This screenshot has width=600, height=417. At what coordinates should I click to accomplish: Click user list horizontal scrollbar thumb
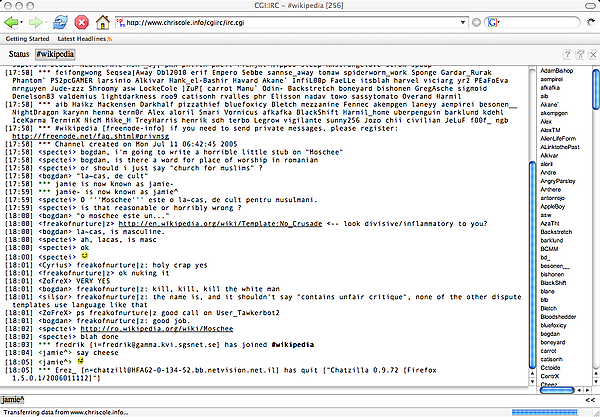[557, 390]
